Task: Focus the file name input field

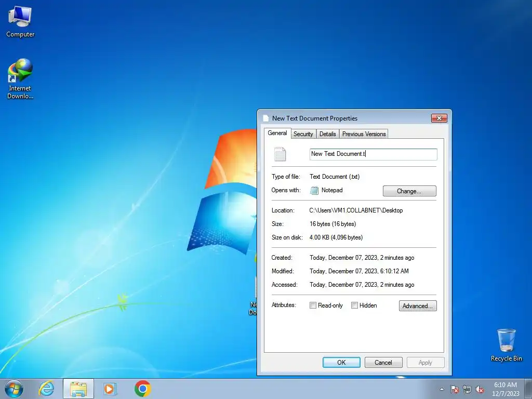Action: [x=373, y=154]
